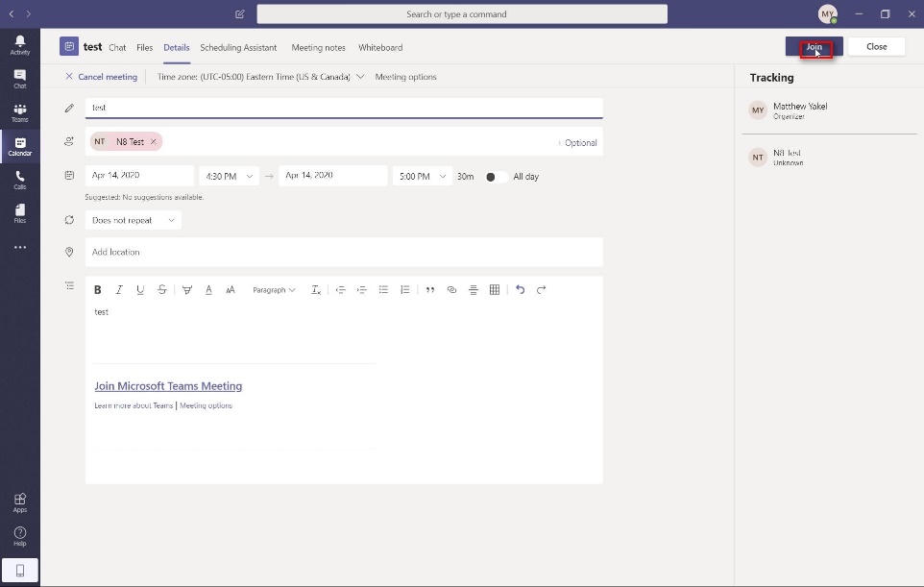Expand the Does not repeat dropdown
Screen dimensions: 924x587
click(x=134, y=220)
